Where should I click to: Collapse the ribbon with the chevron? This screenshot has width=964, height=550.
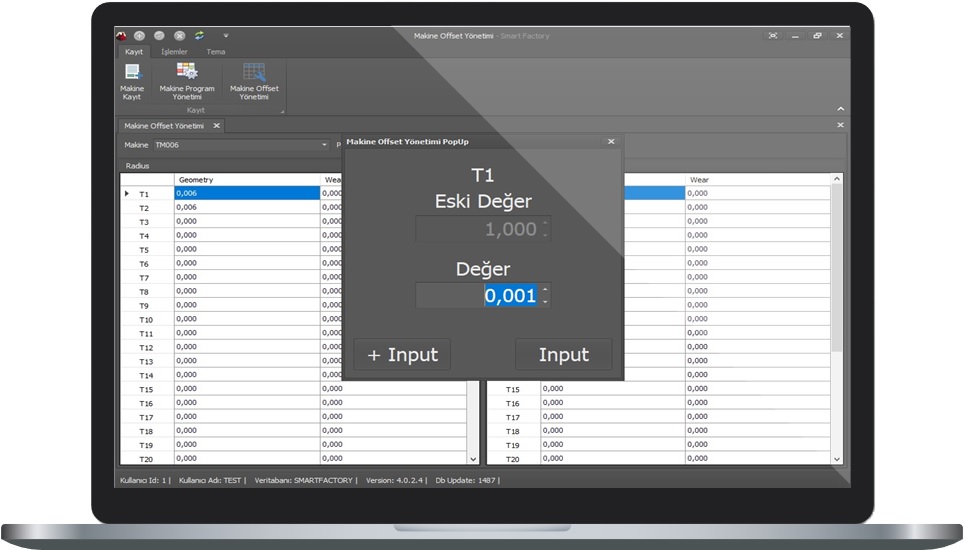(x=840, y=109)
